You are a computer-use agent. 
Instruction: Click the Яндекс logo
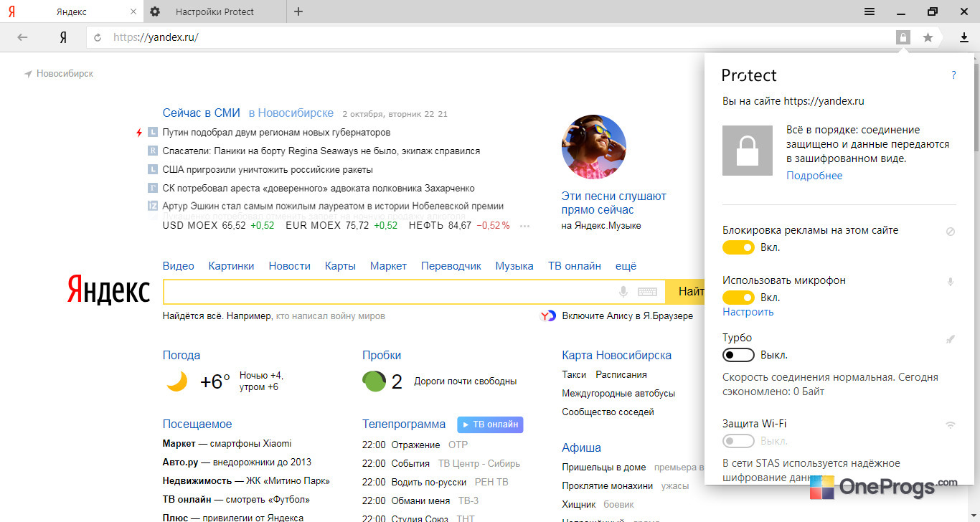coord(108,289)
